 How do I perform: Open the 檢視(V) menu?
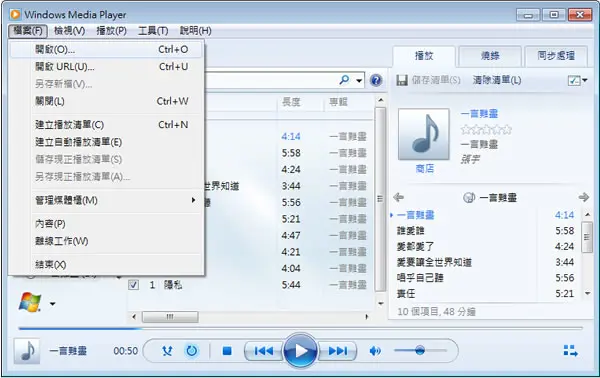click(x=69, y=31)
